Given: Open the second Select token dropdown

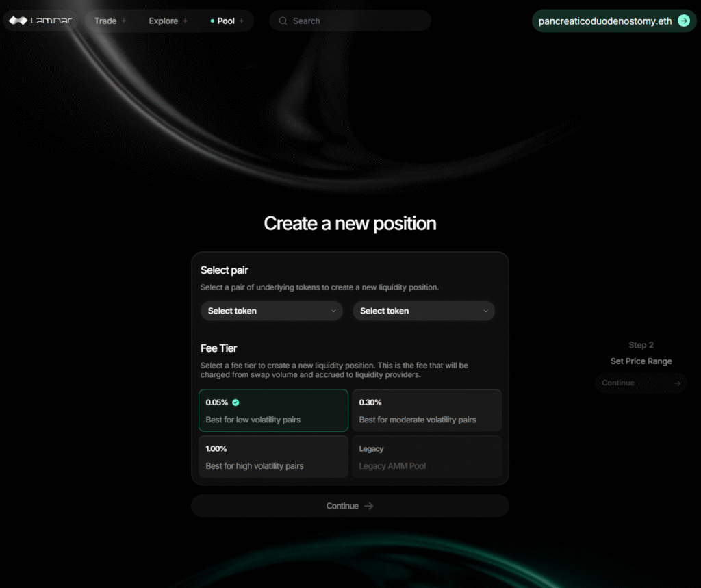Looking at the screenshot, I should click(x=424, y=311).
